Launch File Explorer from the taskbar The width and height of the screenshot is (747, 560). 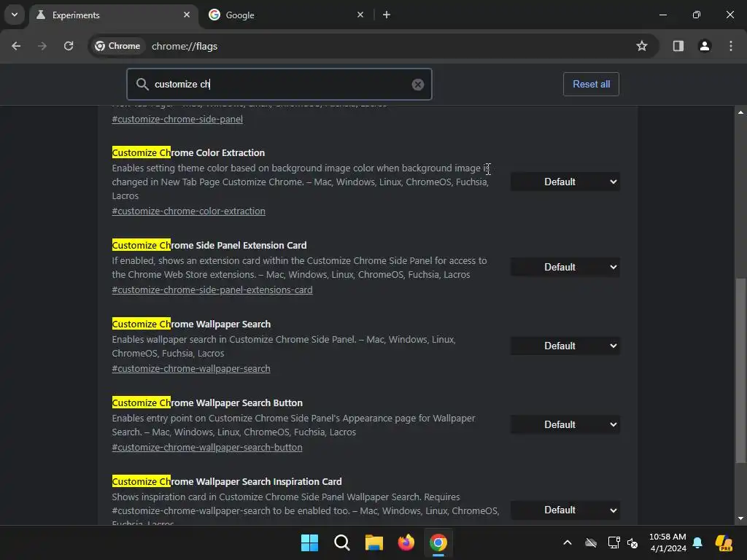tap(374, 542)
